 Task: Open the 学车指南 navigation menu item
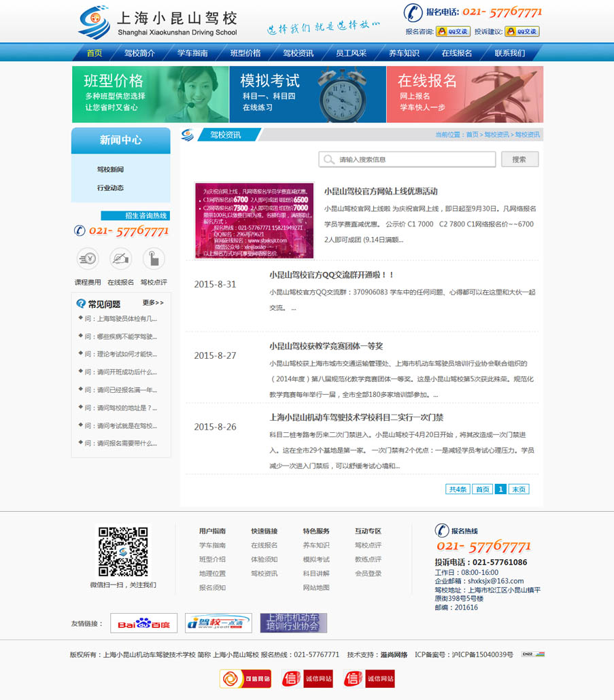click(x=192, y=53)
